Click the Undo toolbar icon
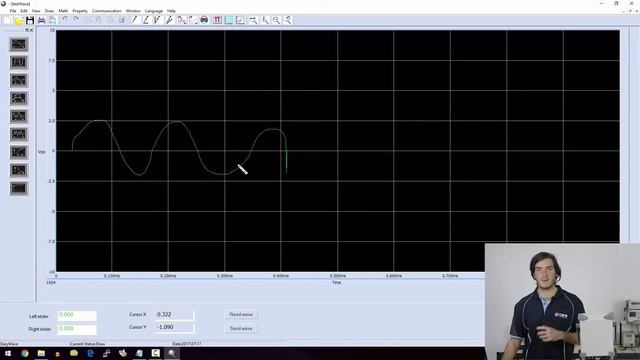Image resolution: width=640 pixels, height=360 pixels. [x=64, y=20]
